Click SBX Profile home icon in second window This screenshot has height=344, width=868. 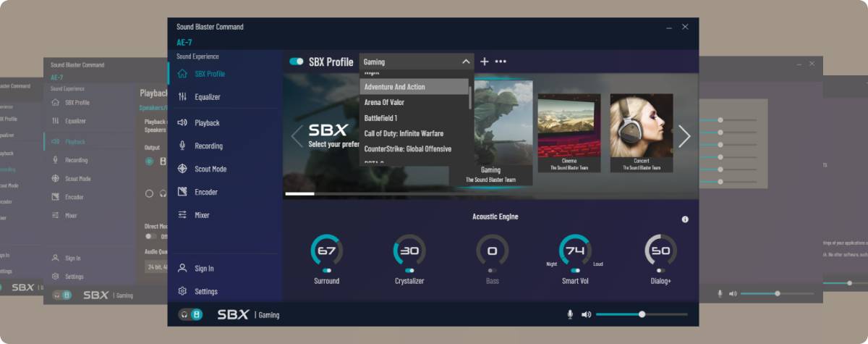(55, 103)
